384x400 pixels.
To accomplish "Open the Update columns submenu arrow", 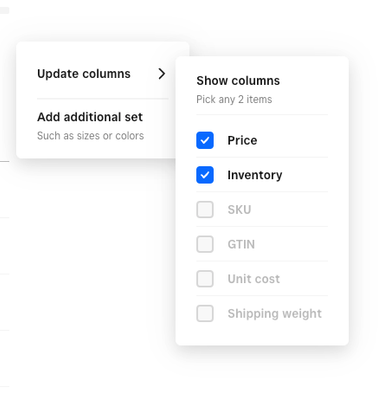I will coord(162,74).
